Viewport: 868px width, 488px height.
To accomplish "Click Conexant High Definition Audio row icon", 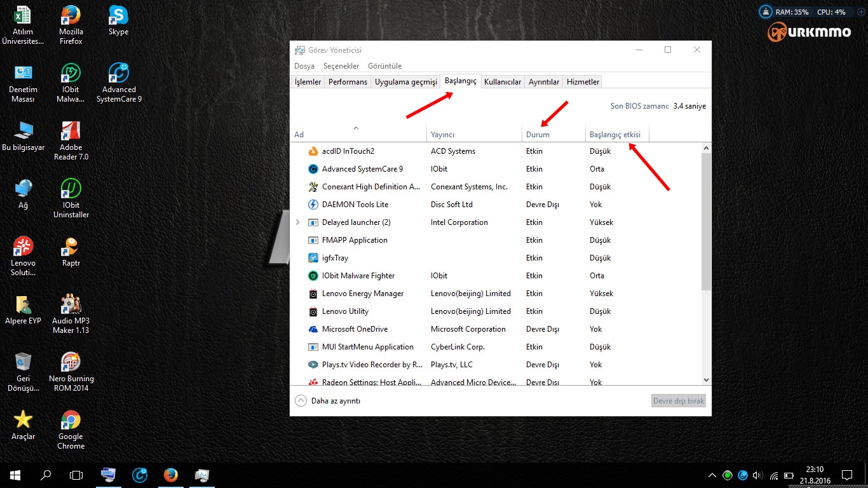I will tap(313, 187).
